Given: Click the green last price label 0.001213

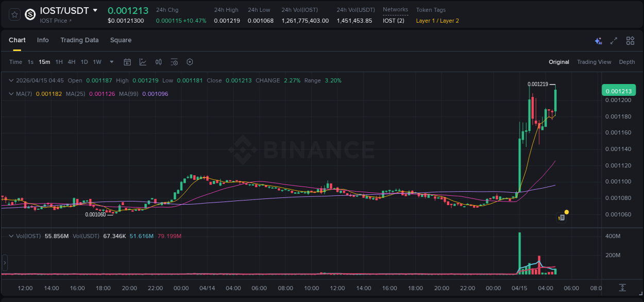Looking at the screenshot, I should [x=619, y=90].
